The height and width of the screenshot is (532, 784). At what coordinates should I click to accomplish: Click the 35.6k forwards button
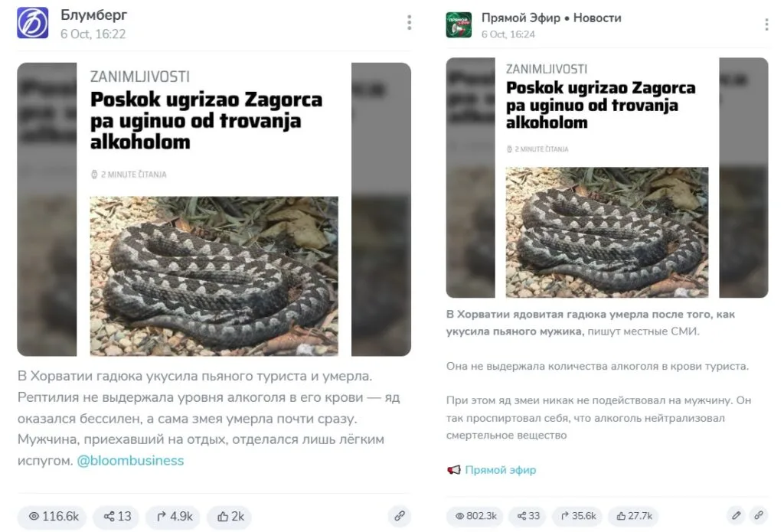(577, 515)
